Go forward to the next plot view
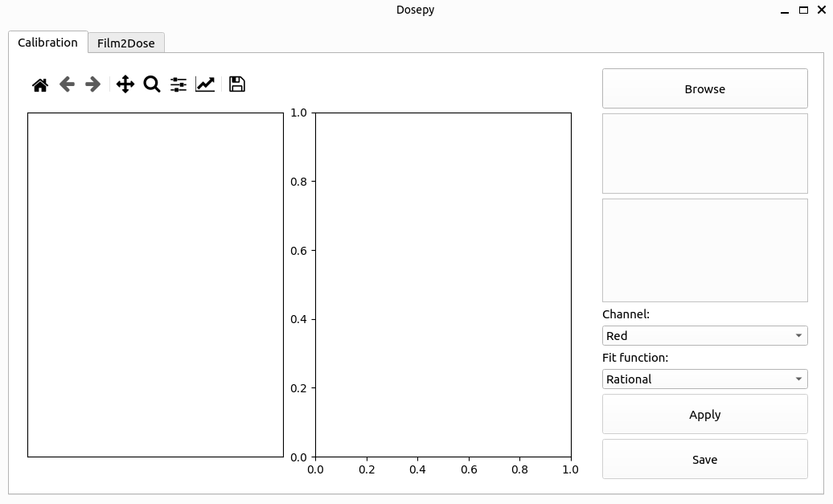Image resolution: width=833 pixels, height=504 pixels. [93, 84]
